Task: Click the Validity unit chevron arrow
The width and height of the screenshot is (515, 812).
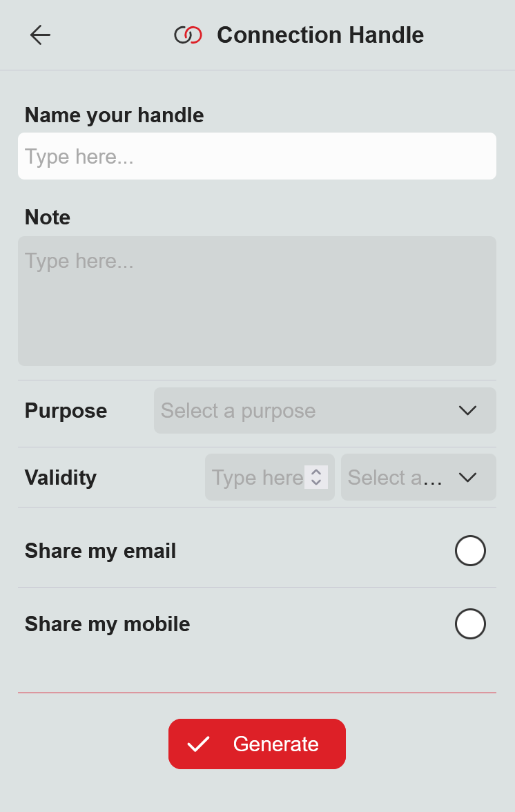Action: click(x=467, y=477)
